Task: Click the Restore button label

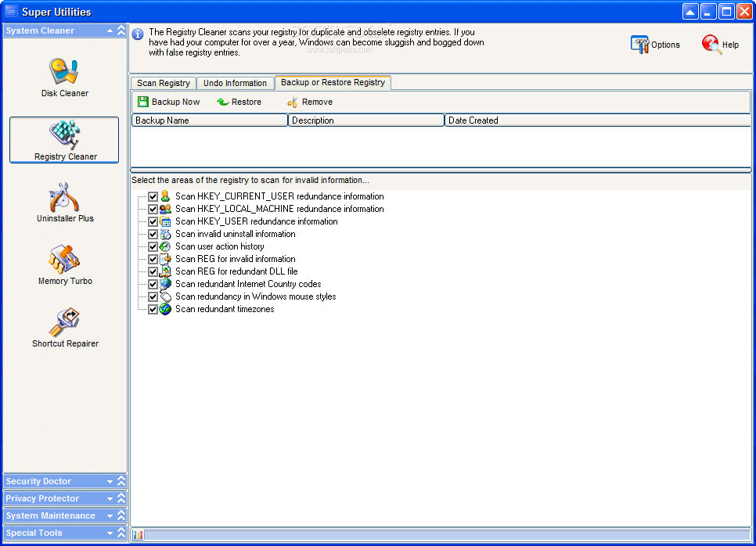Action: coord(247,102)
